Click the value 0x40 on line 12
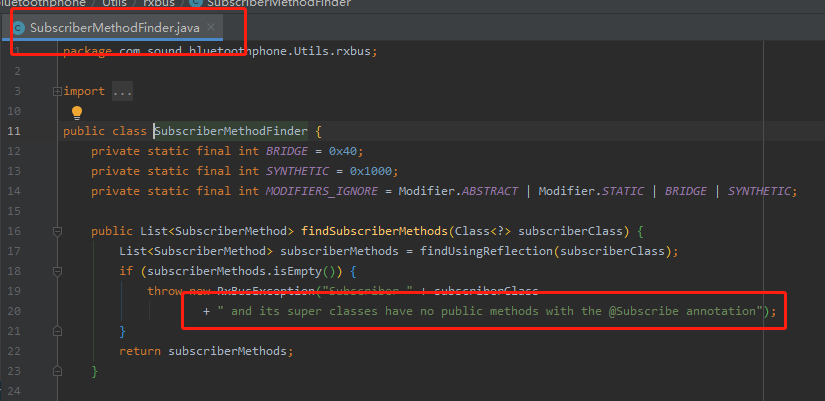This screenshot has width=825, height=401. (343, 152)
